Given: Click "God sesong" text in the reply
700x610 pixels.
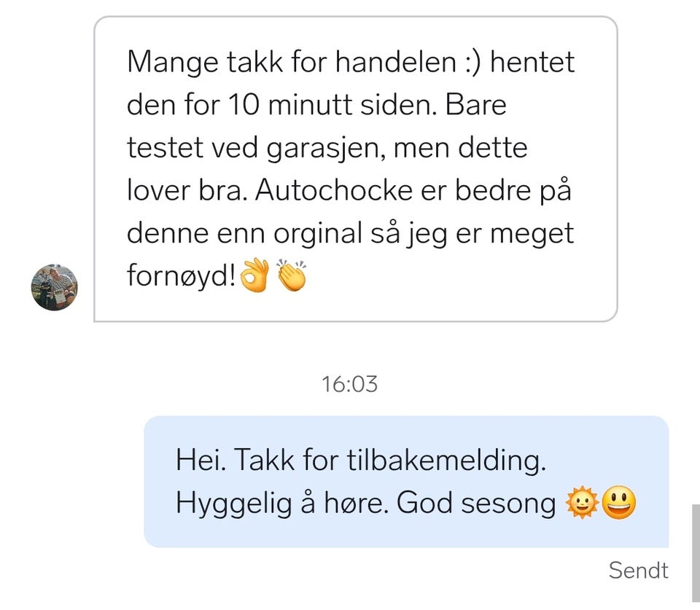Looking at the screenshot, I should tap(476, 504).
